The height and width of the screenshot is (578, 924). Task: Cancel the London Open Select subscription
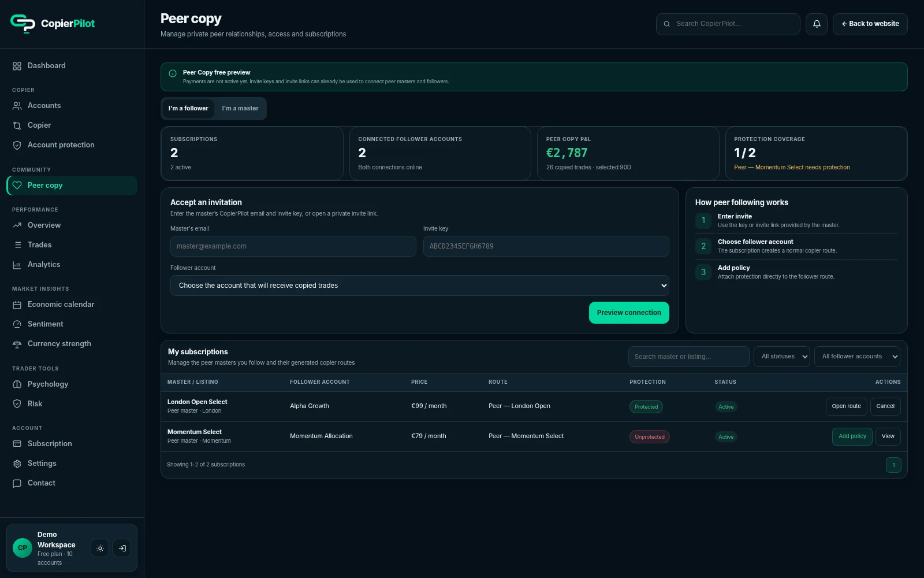pyautogui.click(x=885, y=406)
